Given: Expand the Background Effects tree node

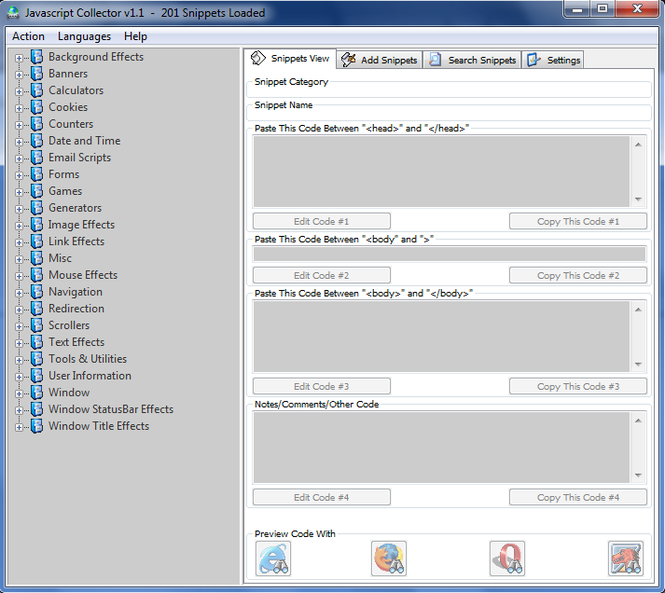Looking at the screenshot, I should pos(19,58).
